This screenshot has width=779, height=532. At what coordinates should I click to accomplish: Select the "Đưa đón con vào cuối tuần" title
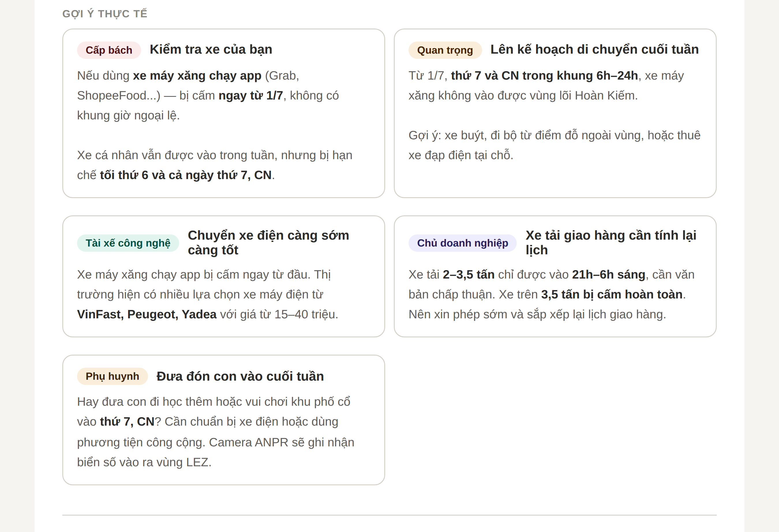pos(240,377)
